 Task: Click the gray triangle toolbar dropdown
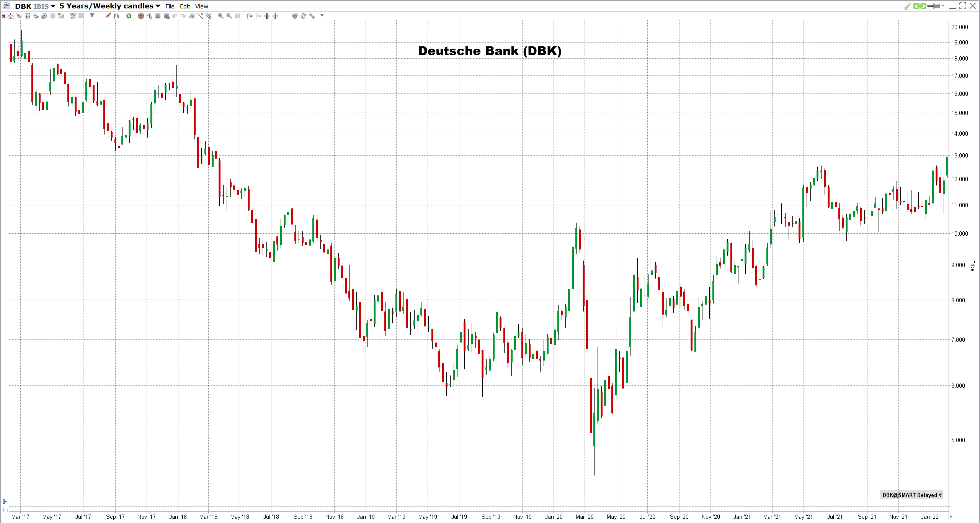pyautogui.click(x=92, y=15)
